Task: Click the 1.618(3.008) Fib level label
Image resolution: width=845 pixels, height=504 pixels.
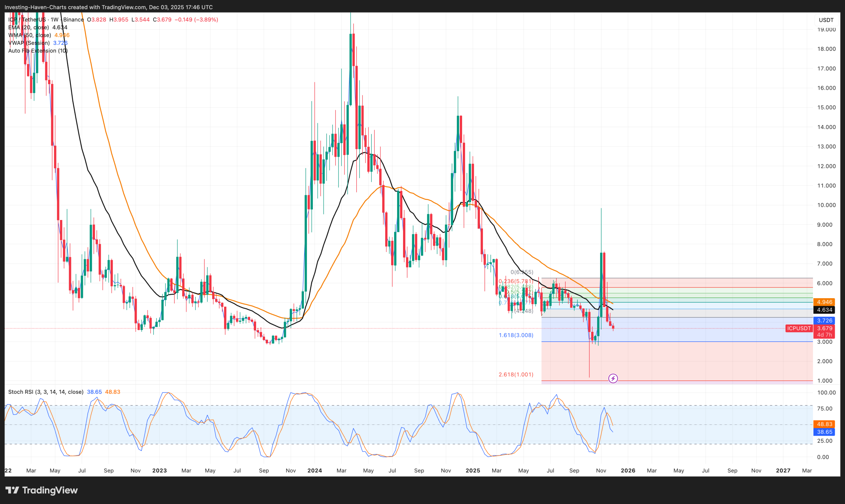Action: tap(516, 335)
